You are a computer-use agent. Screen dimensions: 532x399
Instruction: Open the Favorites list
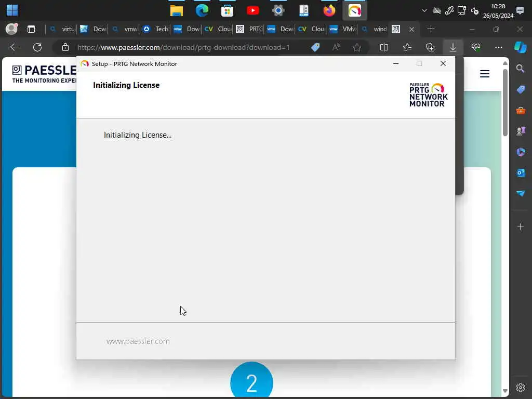(407, 47)
